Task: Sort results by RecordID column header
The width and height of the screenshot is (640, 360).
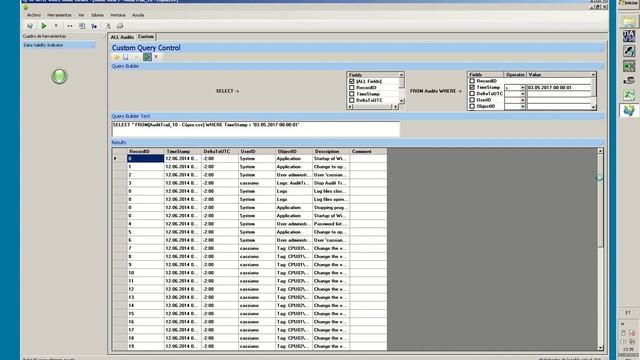Action: pos(146,151)
